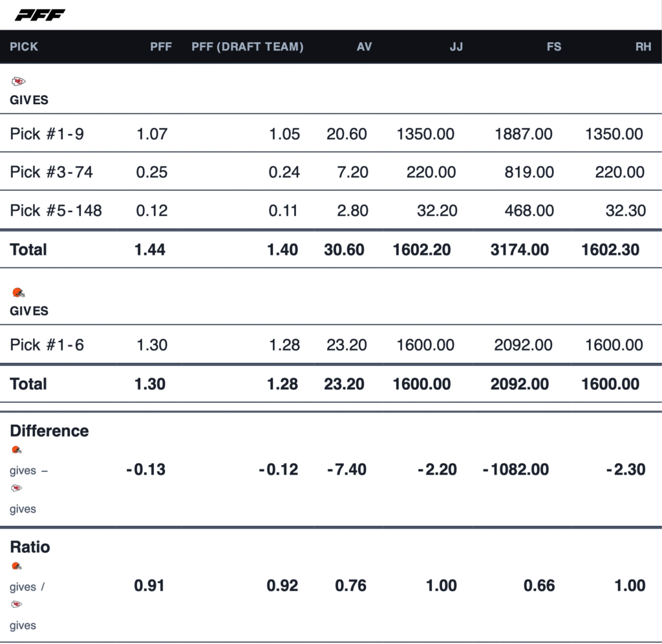Screen dimensions: 662x644
Task: Click the Chiefs logo in Ratio section
Action: [16, 605]
